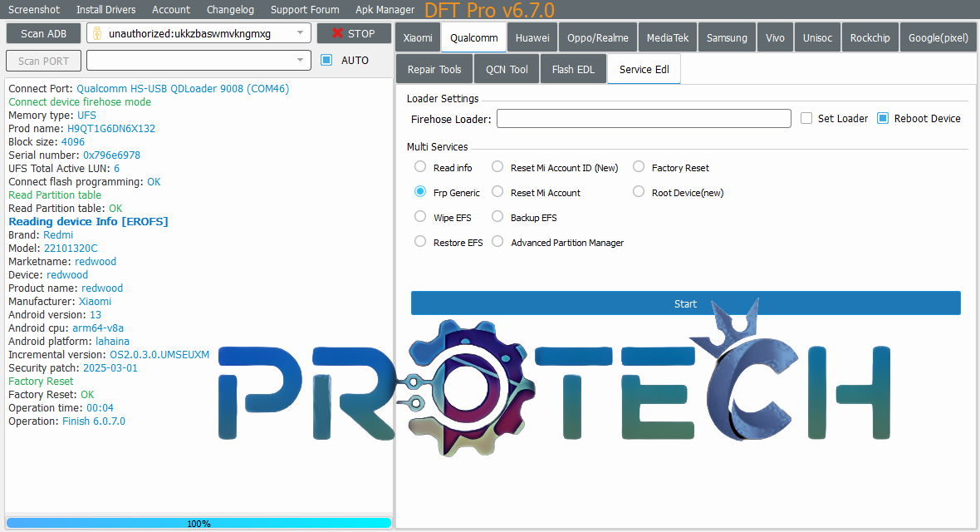Click the blue Start button
Viewport: 980px width, 532px height.
tap(686, 303)
